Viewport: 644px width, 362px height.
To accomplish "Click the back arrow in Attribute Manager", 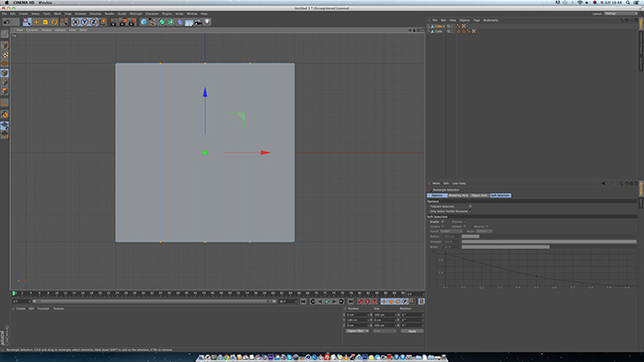I will [x=604, y=184].
